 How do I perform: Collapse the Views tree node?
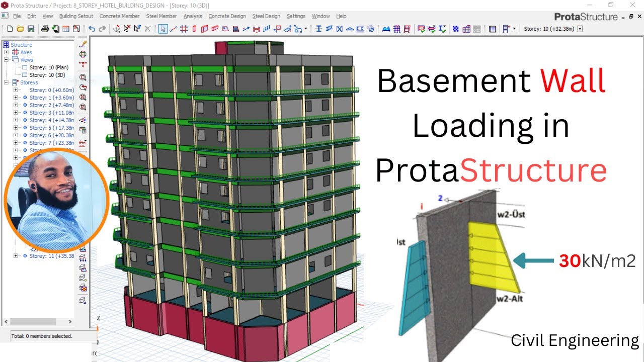(x=6, y=60)
